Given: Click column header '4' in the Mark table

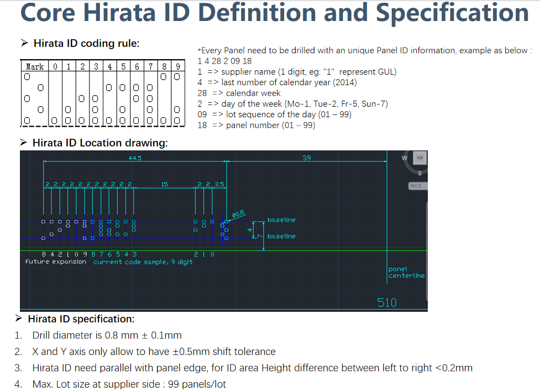Looking at the screenshot, I should tap(109, 66).
